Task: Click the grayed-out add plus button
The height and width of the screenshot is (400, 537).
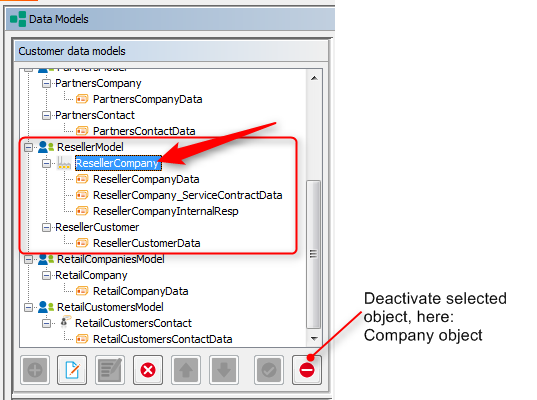Action: pos(35,370)
